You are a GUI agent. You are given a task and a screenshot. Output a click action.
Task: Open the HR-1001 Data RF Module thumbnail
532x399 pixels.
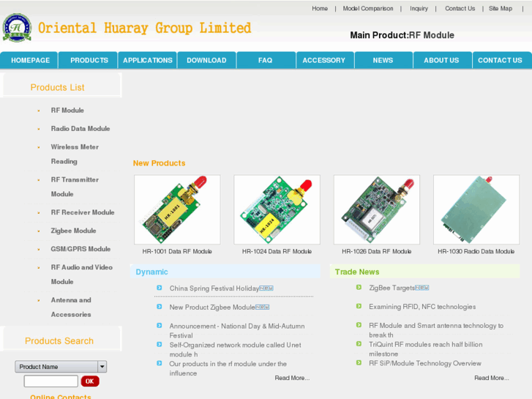[177, 209]
